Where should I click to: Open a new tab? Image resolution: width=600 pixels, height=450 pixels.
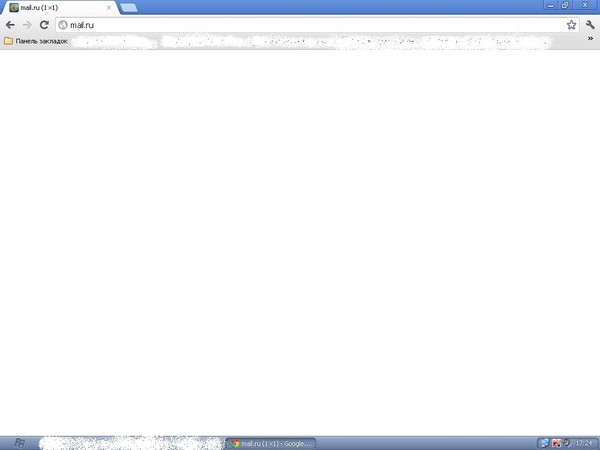pyautogui.click(x=129, y=8)
